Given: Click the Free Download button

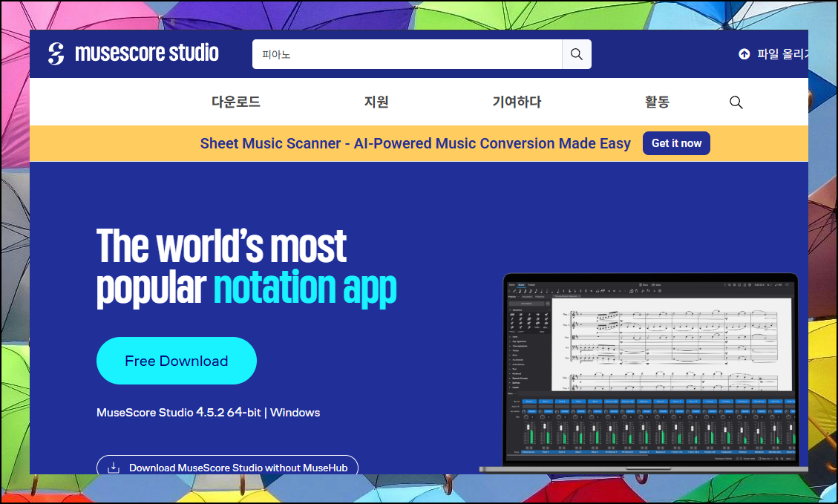Looking at the screenshot, I should 177,361.
